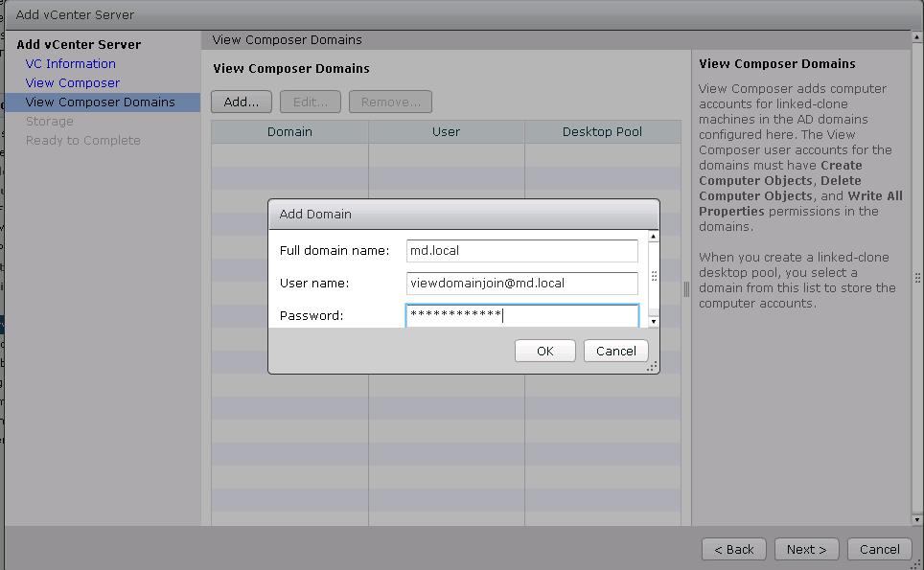Sort by the Domain column header
924x570 pixels.
pos(289,132)
